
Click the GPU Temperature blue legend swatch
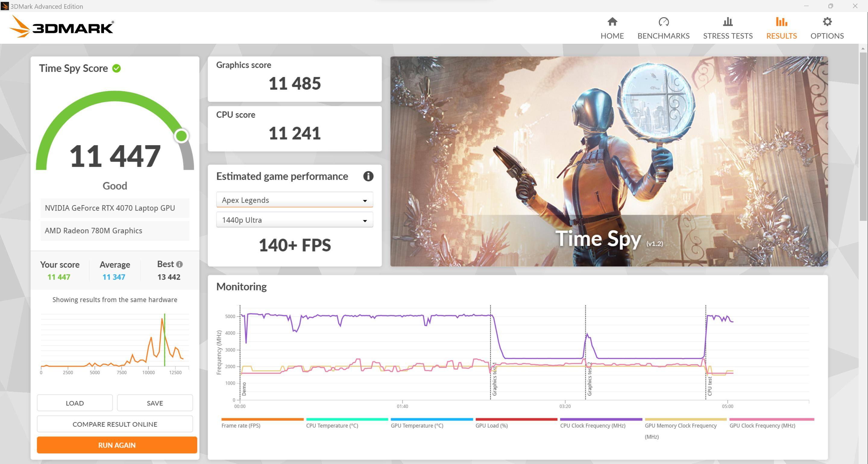[x=431, y=419]
